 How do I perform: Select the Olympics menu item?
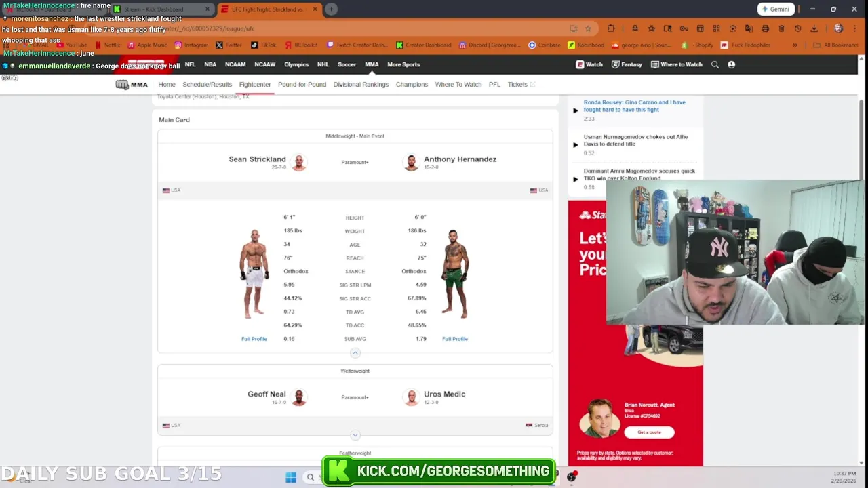click(x=296, y=64)
